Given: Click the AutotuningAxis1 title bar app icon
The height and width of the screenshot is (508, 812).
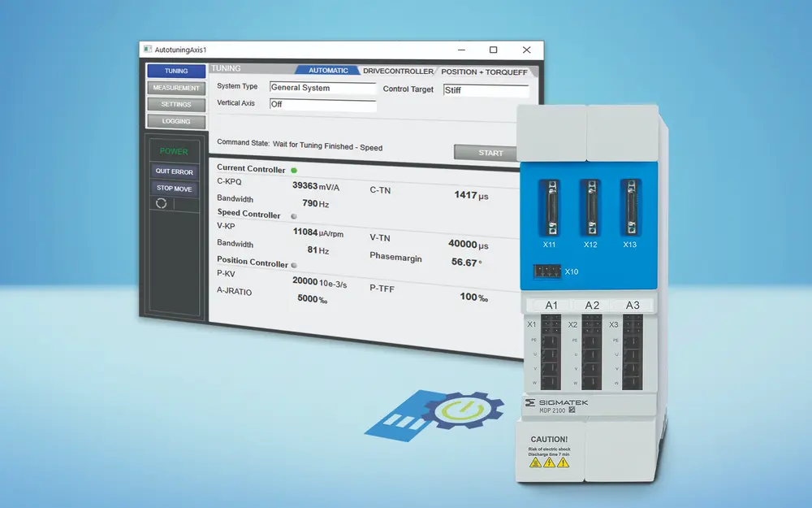Looking at the screenshot, I should (x=147, y=49).
